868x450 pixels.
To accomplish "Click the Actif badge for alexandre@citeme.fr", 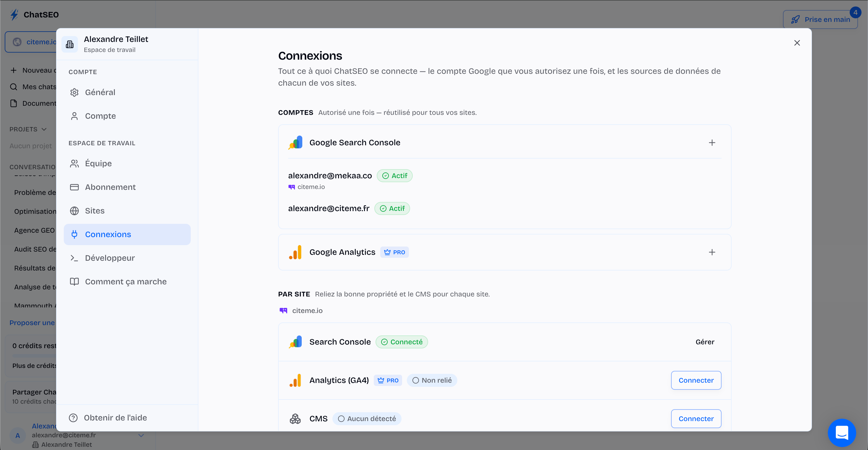I will point(392,209).
